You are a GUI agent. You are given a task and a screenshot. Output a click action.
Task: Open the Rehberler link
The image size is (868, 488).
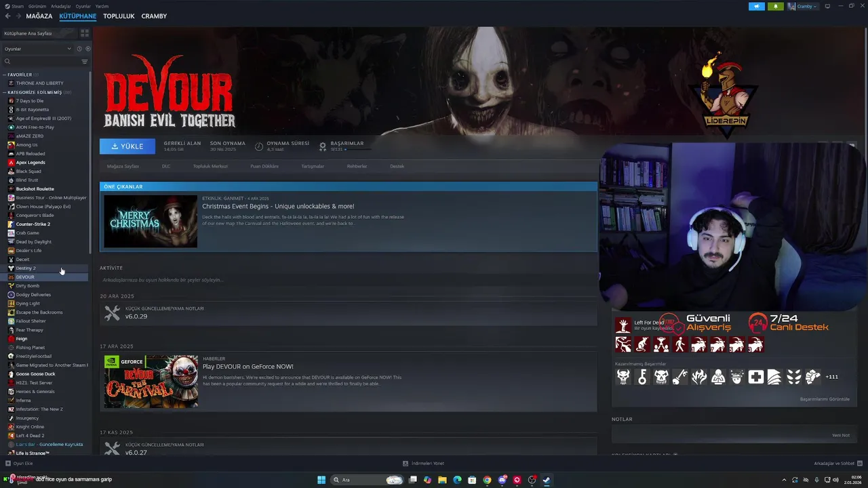(357, 166)
